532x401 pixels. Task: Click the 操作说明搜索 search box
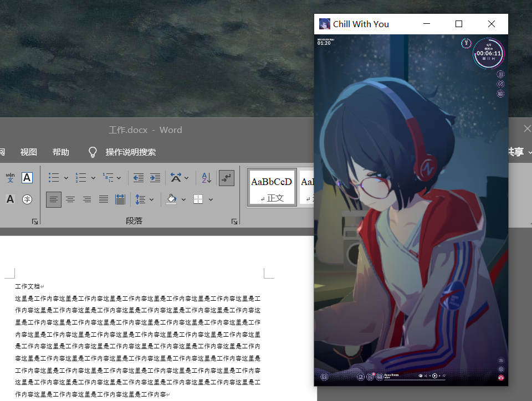click(x=130, y=152)
